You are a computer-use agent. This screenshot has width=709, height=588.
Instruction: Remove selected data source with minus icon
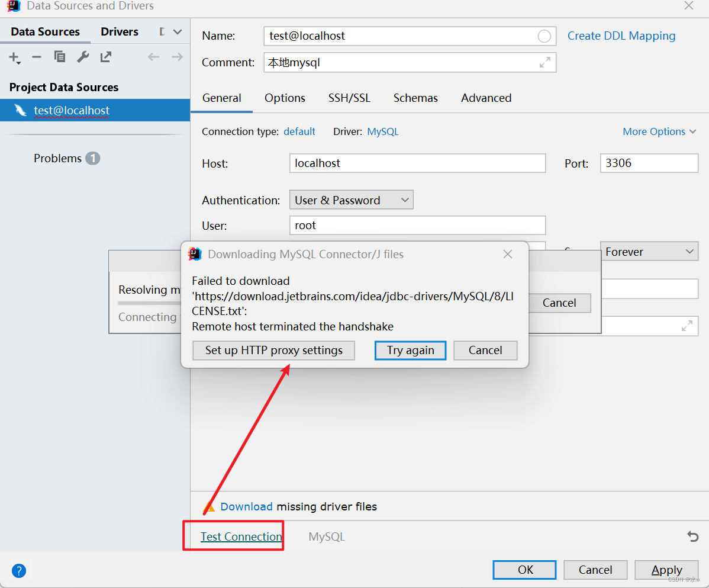(x=37, y=57)
